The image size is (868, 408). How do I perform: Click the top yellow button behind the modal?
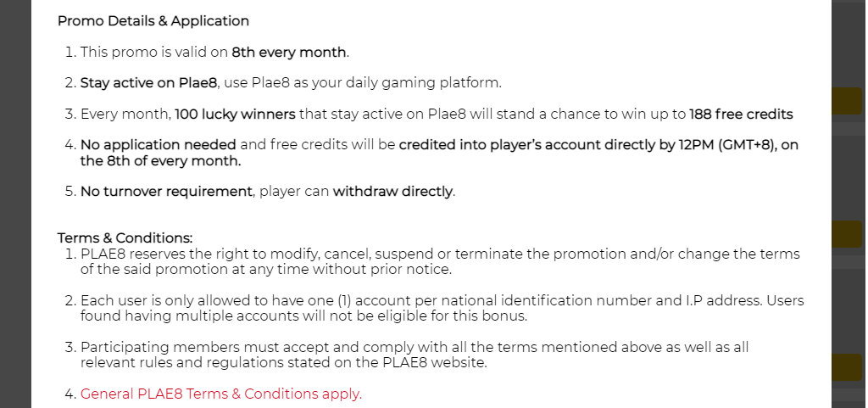848,102
